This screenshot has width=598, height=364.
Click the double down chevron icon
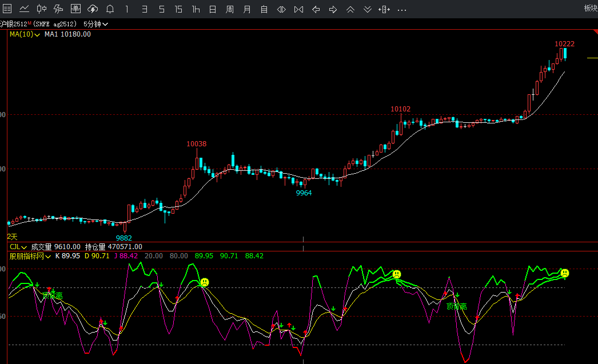367,9
